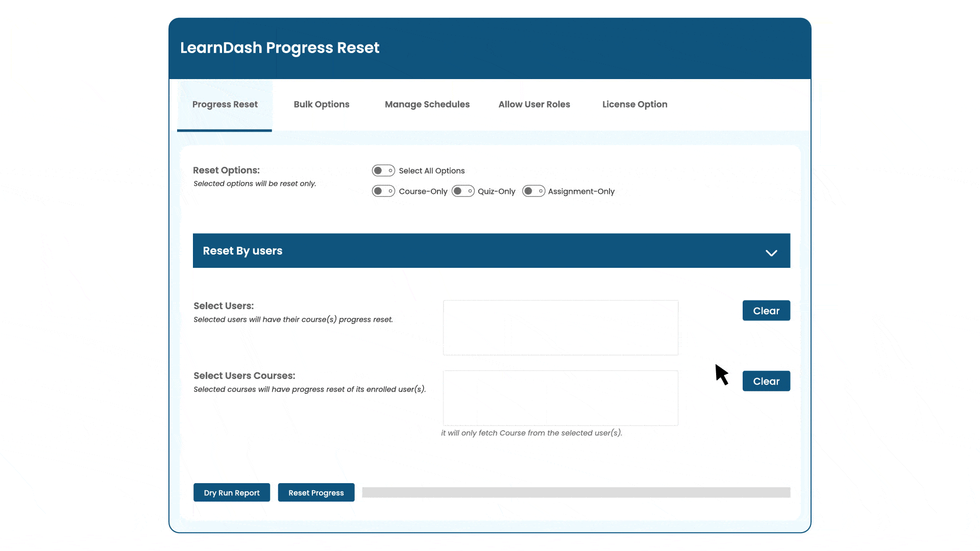Switch to the Manage Schedules tab

pos(427,104)
